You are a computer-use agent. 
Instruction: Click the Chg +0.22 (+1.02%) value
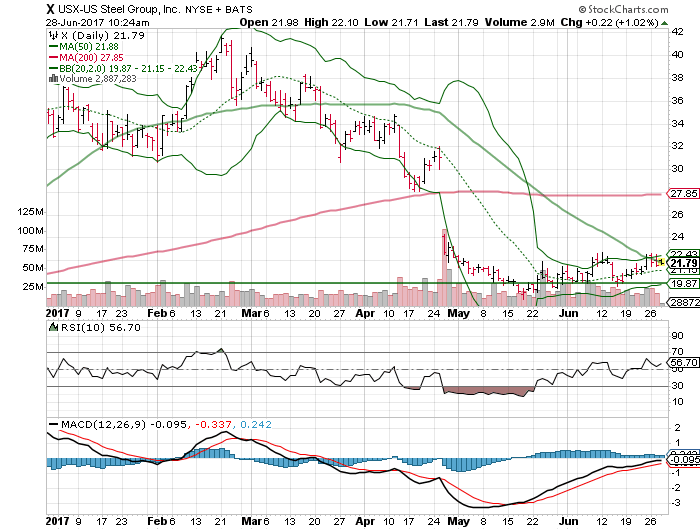tap(610, 22)
